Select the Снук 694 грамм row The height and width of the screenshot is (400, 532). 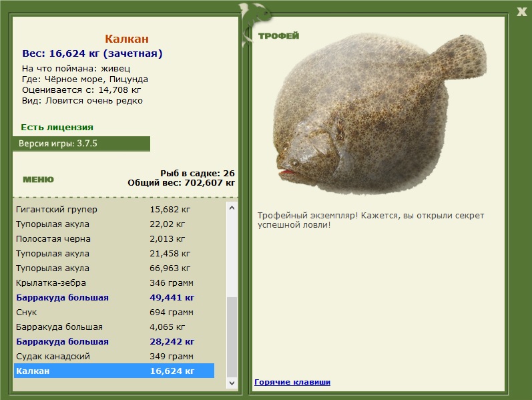(x=114, y=312)
